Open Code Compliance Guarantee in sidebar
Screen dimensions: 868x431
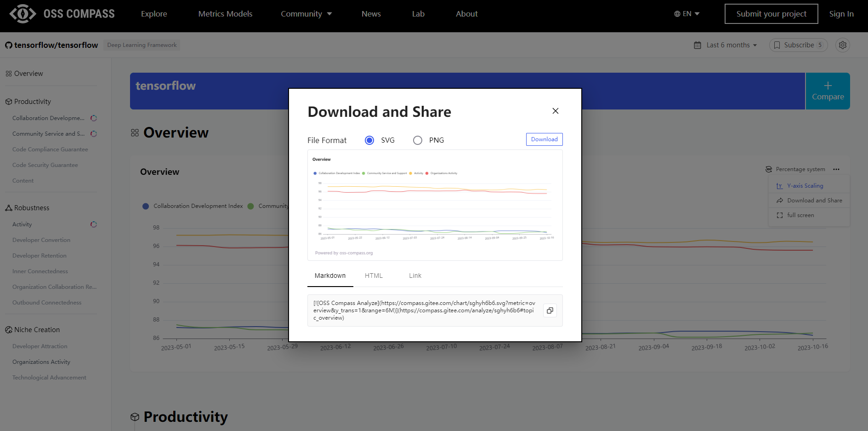[50, 149]
